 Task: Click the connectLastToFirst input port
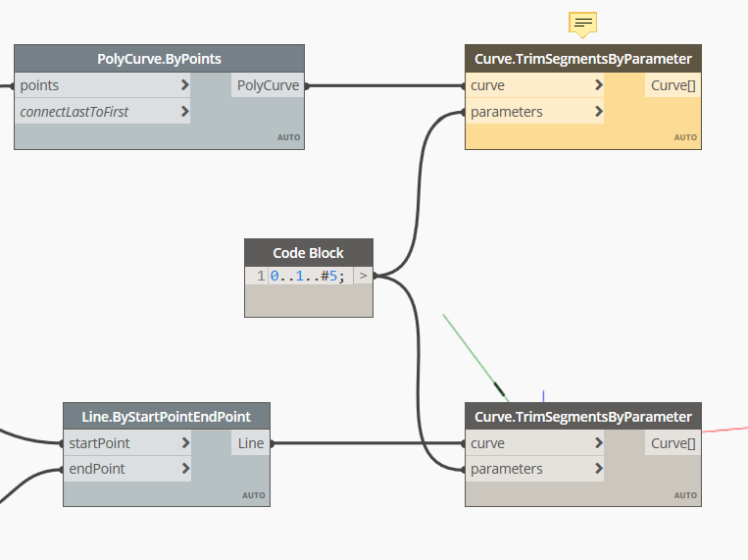[x=103, y=112]
